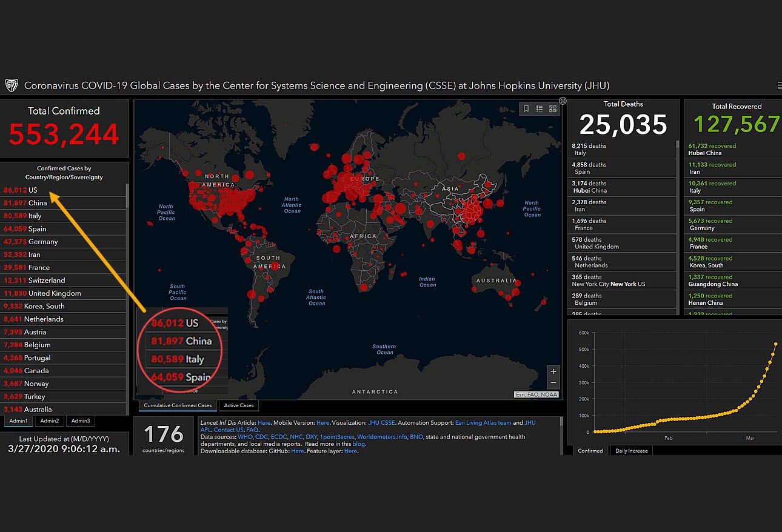
Task: Open the GitHub Here database link
Action: coord(297,451)
